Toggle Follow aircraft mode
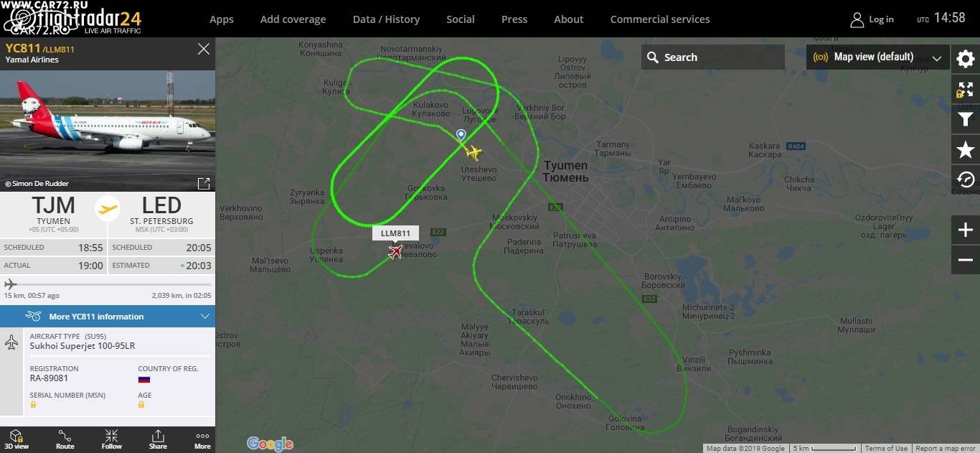This screenshot has height=453, width=980. 111,439
